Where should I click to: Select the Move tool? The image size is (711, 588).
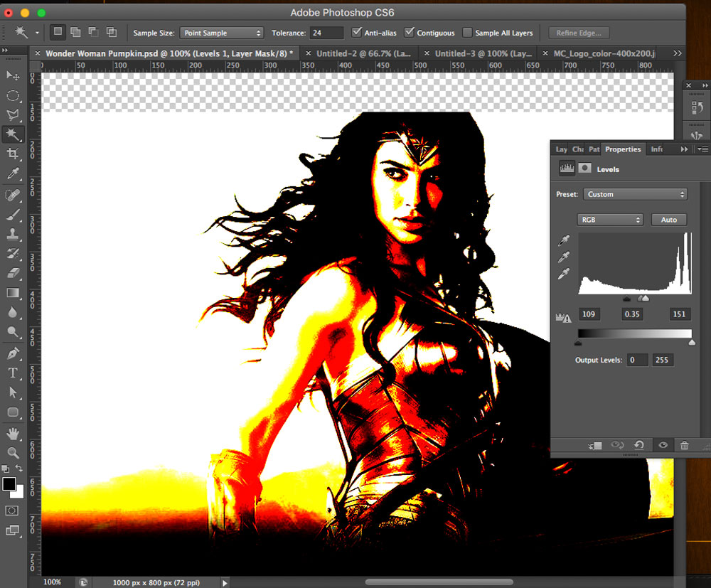click(x=12, y=75)
